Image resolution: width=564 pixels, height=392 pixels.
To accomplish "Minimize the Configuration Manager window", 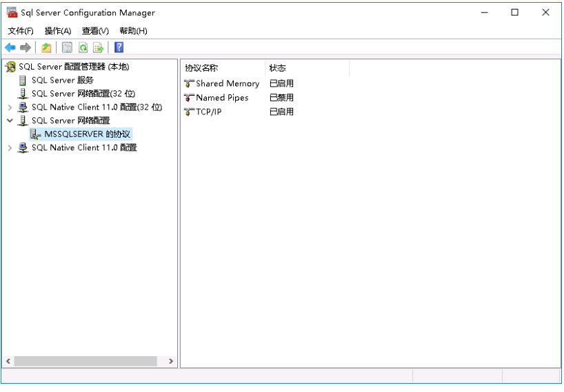I will [x=485, y=12].
